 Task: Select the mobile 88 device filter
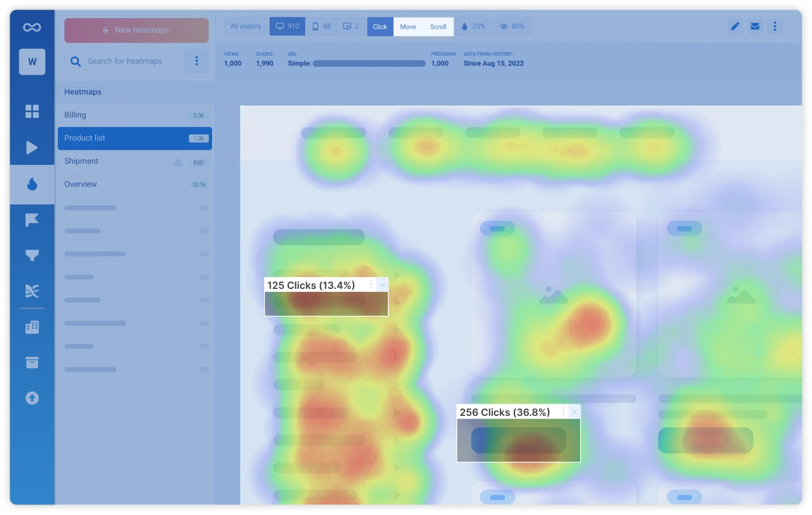tap(322, 27)
